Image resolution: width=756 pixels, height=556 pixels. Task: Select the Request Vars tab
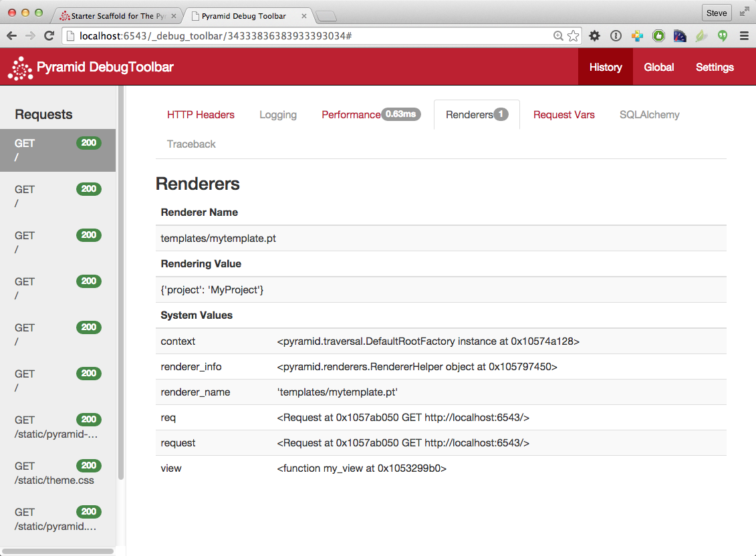[x=563, y=115]
